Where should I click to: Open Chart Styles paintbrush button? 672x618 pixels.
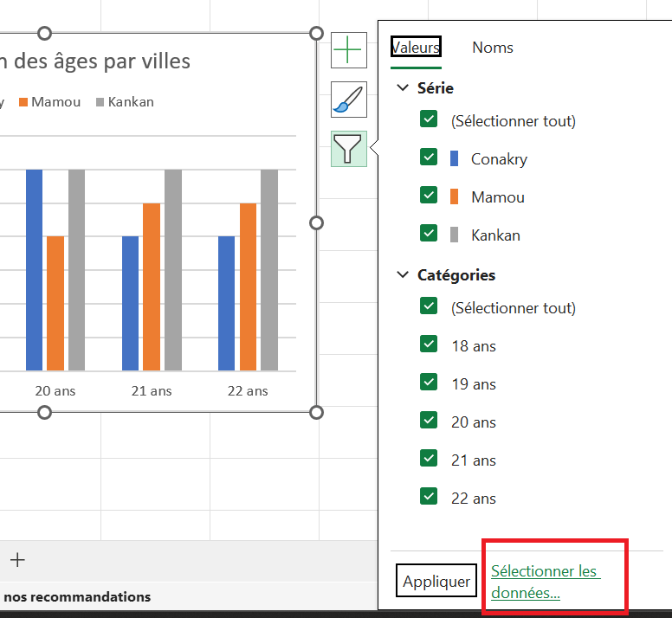click(x=348, y=100)
